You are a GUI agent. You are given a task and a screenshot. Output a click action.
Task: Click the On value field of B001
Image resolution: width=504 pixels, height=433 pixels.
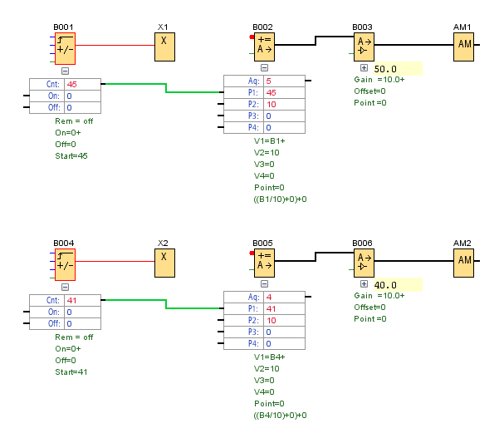click(x=82, y=96)
